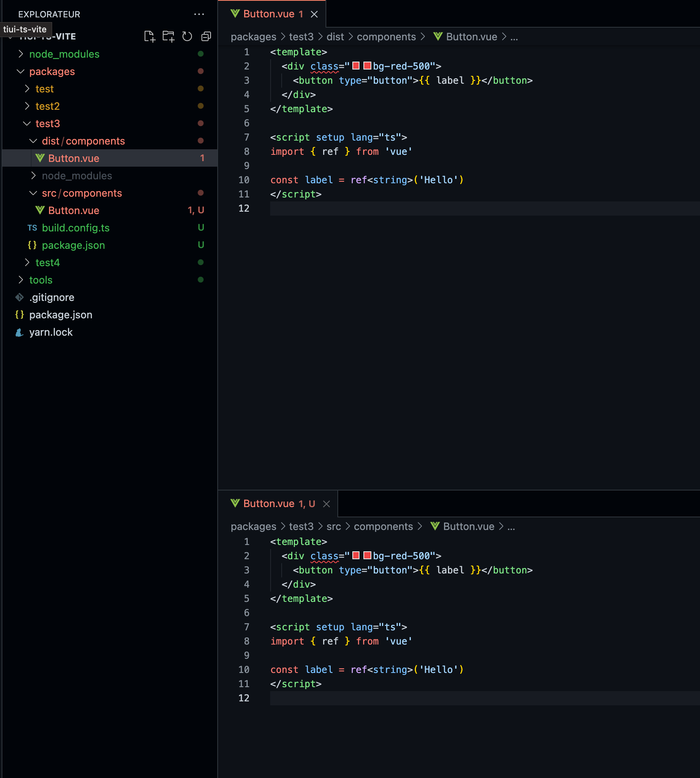Click 'components' breadcrumb in top editor

(386, 37)
